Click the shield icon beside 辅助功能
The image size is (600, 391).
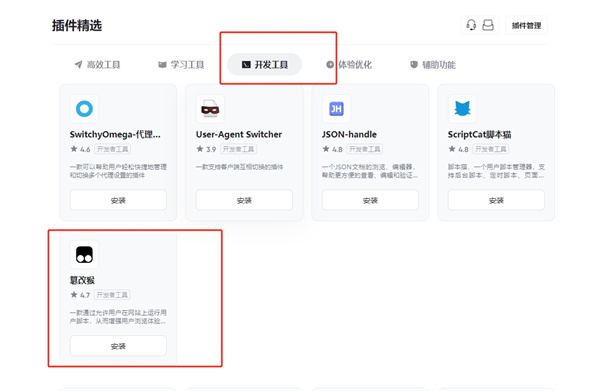(414, 64)
